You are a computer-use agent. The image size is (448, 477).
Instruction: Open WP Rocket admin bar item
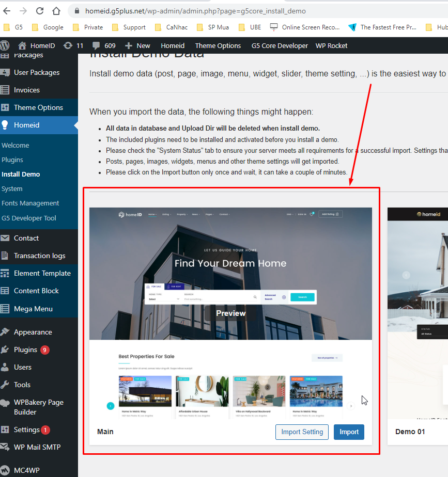pos(331,45)
